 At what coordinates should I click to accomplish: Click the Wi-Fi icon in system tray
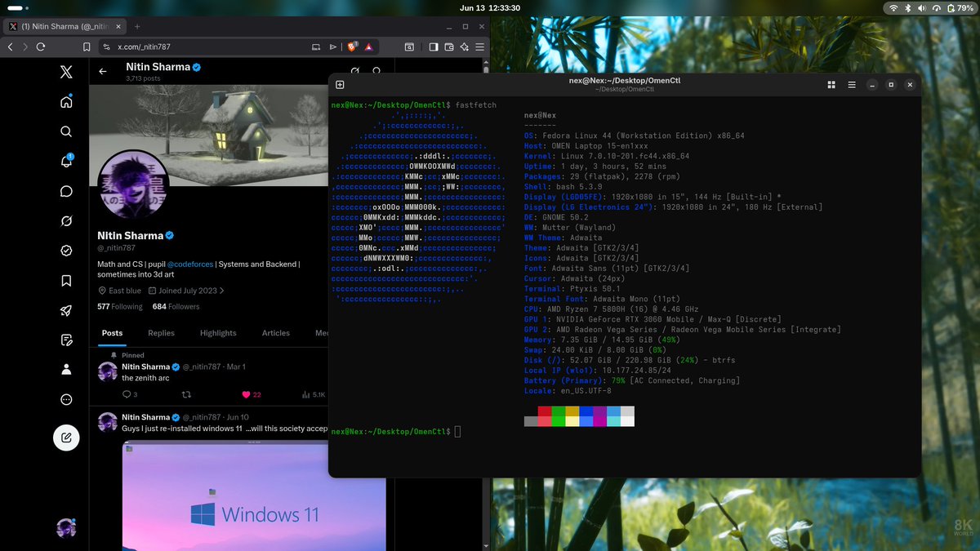[x=894, y=7]
